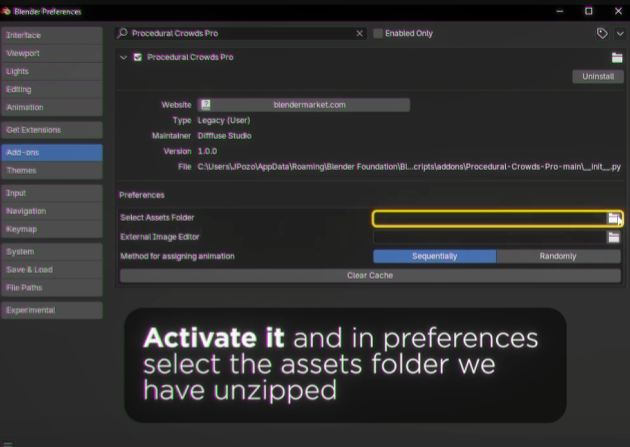The height and width of the screenshot is (447, 630).
Task: Select Randomly animation assignment method
Action: [558, 256]
